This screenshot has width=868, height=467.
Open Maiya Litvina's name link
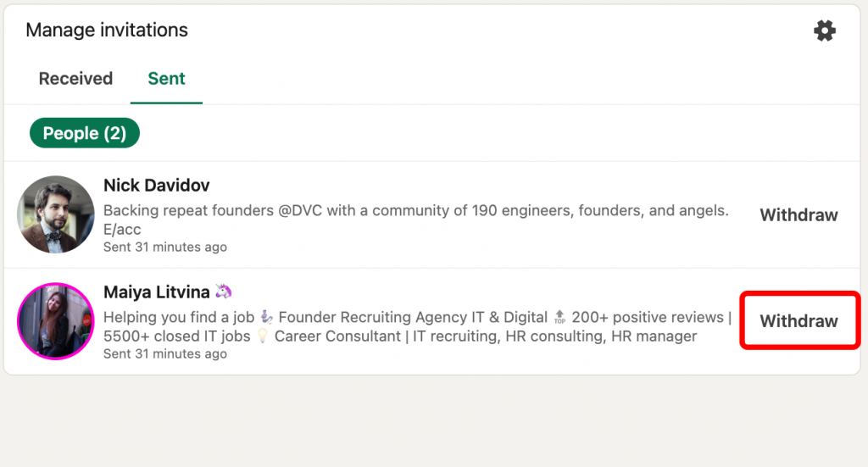click(156, 292)
